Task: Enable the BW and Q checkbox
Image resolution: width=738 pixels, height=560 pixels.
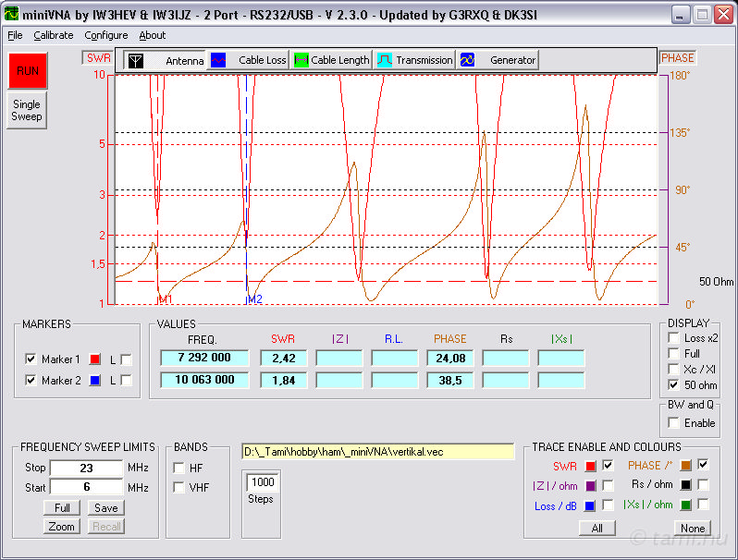Action: [673, 422]
